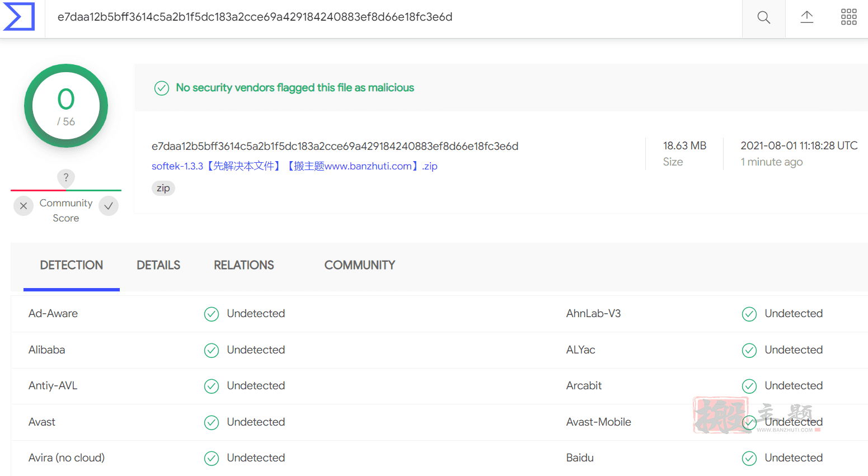Click the hash search input field
The width and height of the screenshot is (868, 476).
point(393,17)
